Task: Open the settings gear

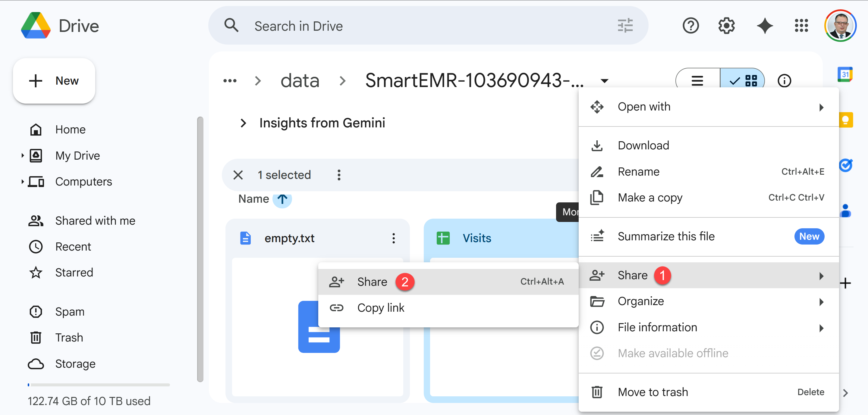Action: 726,26
